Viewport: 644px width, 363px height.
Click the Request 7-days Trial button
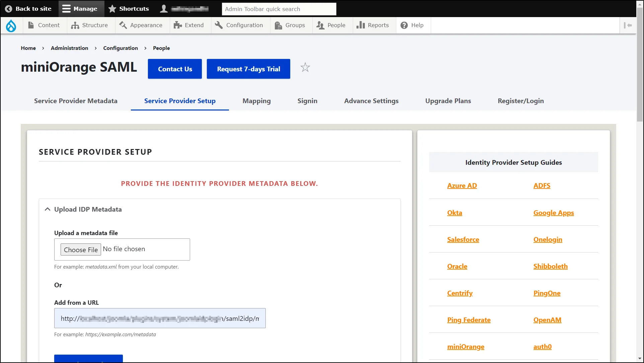248,69
